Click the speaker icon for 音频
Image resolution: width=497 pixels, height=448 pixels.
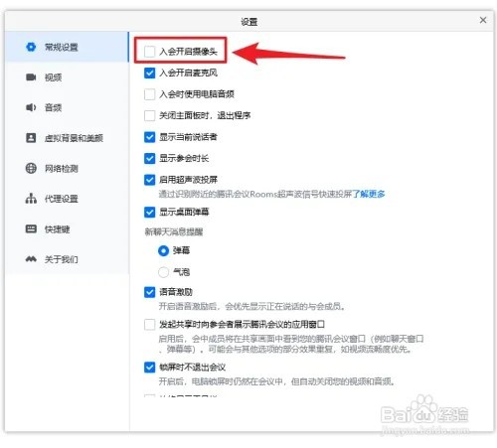click(x=31, y=107)
